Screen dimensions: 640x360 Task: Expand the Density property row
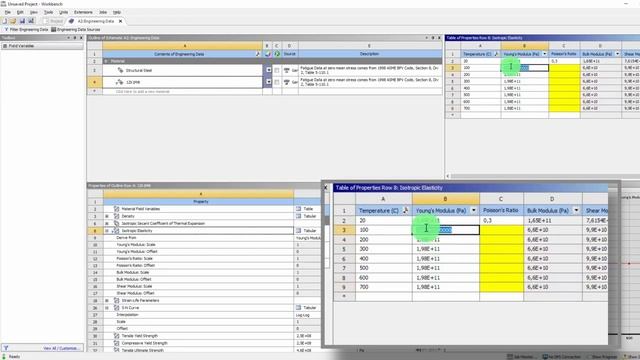click(x=107, y=216)
